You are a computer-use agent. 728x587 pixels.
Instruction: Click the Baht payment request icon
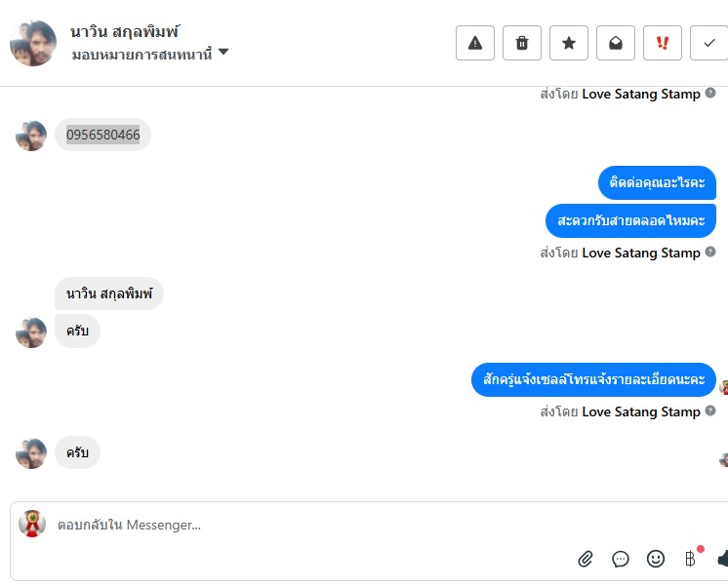(x=690, y=559)
